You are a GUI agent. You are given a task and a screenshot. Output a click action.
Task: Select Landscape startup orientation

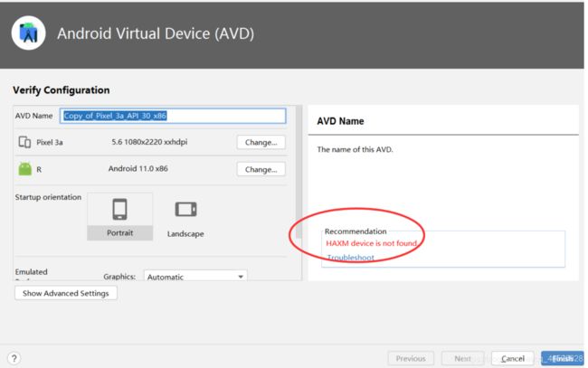(185, 219)
